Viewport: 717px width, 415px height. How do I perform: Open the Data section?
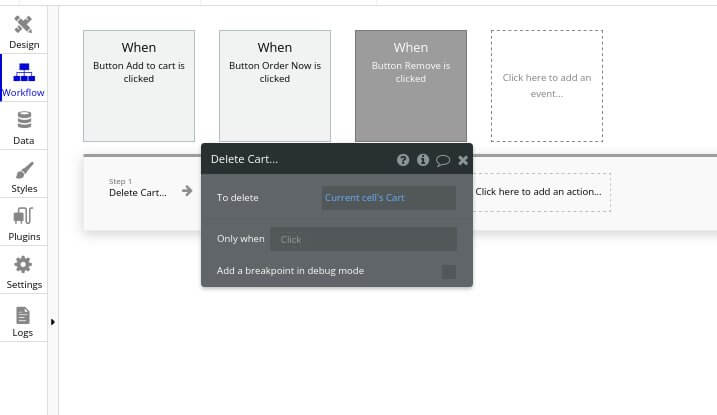[x=24, y=127]
